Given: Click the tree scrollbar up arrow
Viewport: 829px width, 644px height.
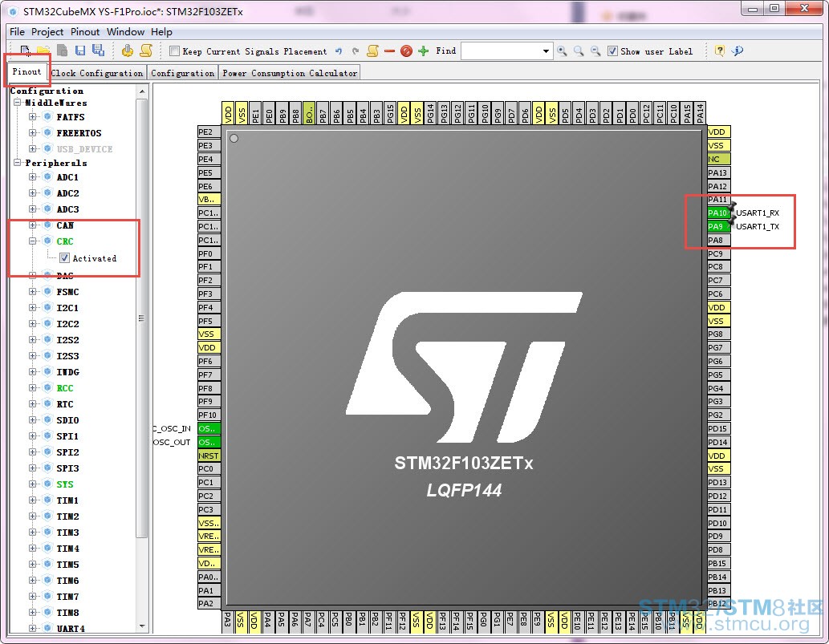Looking at the screenshot, I should 142,91.
